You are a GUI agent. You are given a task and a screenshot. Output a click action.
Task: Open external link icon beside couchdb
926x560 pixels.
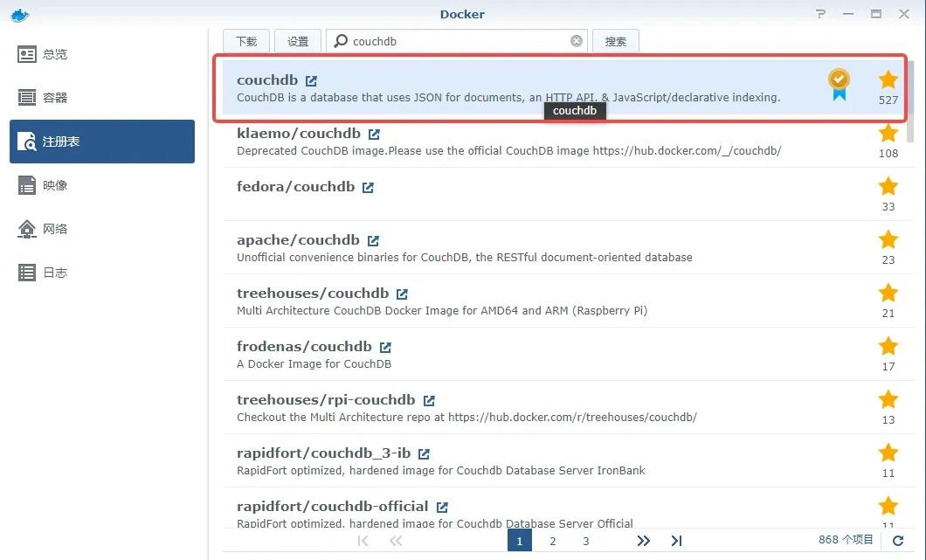(311, 81)
